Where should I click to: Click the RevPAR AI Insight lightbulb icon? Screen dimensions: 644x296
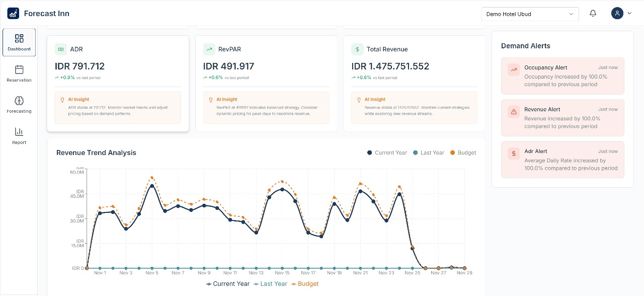point(211,100)
